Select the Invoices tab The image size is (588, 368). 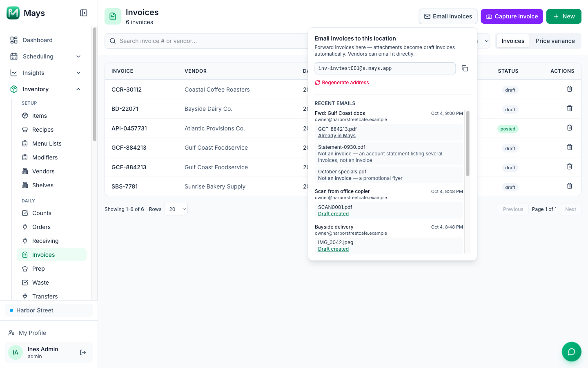click(513, 41)
